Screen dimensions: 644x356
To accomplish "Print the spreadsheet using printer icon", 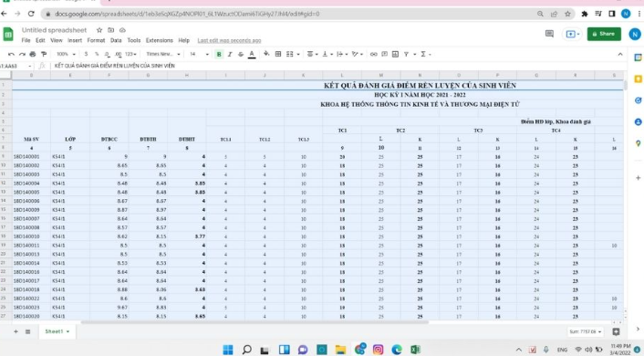I will (33, 54).
